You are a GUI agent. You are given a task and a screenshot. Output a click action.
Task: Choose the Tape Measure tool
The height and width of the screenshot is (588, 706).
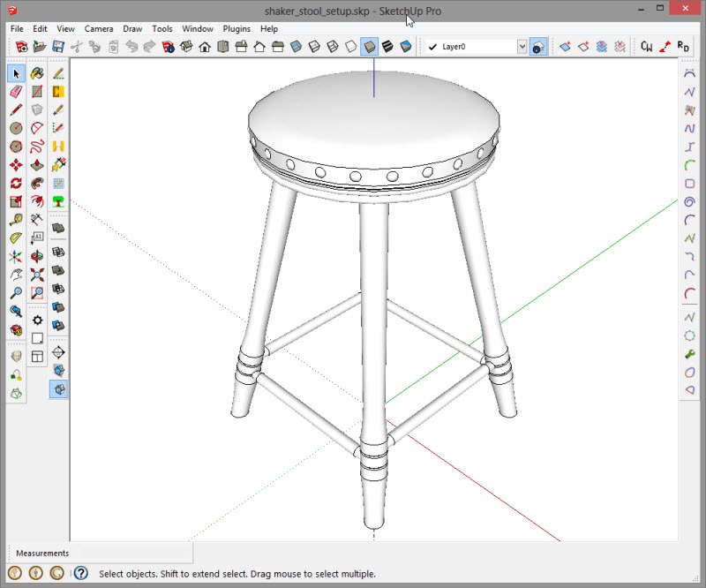click(x=16, y=220)
